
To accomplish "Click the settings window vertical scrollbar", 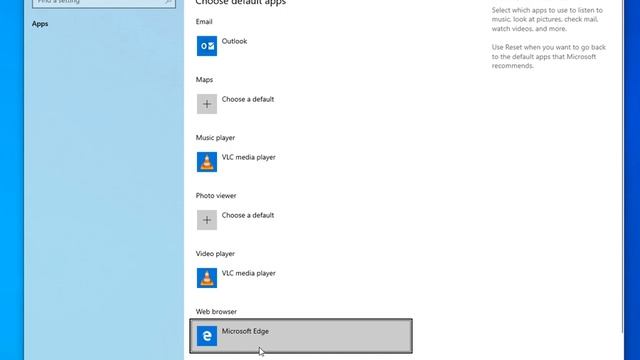I will pyautogui.click(x=622, y=167).
